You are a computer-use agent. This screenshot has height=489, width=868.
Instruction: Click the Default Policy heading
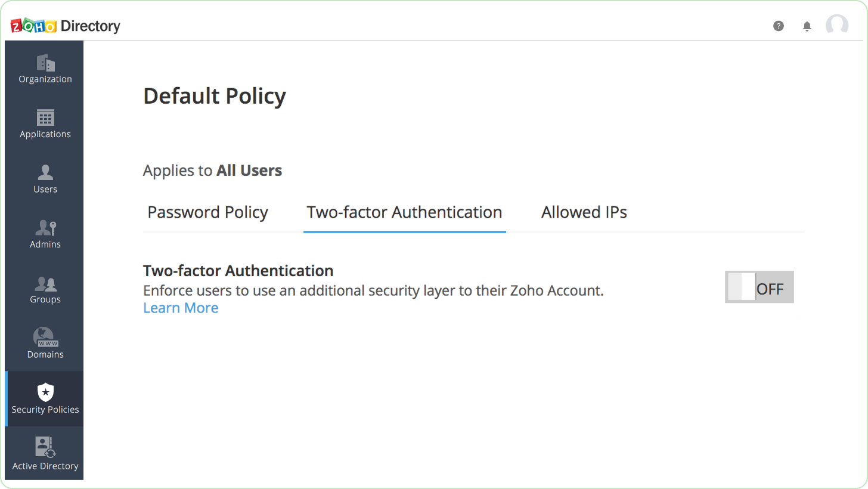coord(215,96)
